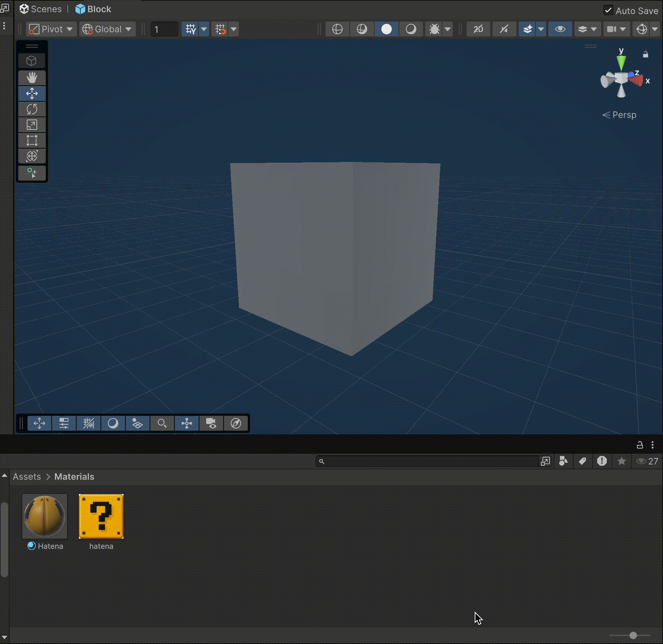Screen dimensions: 663x644
Task: Select the Scale tool
Action: pos(32,125)
